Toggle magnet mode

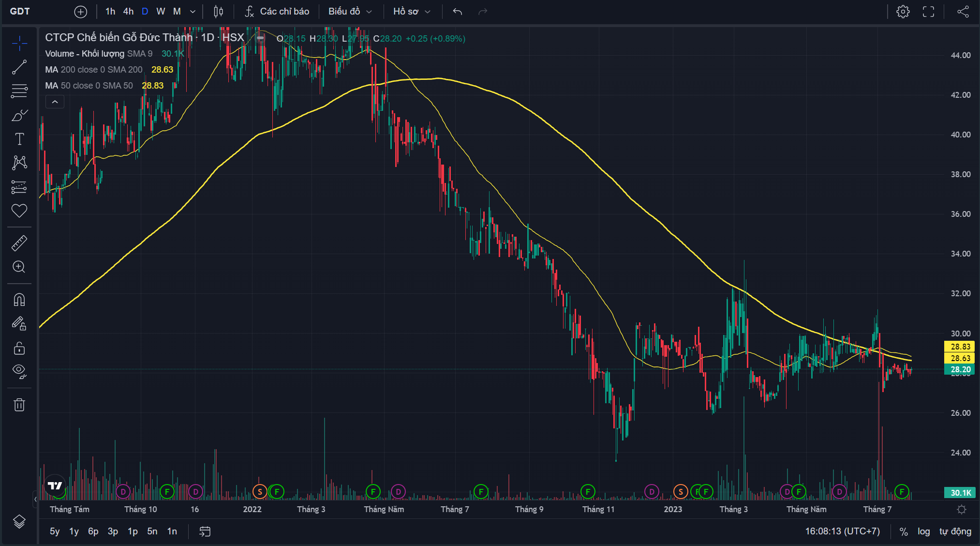point(19,300)
